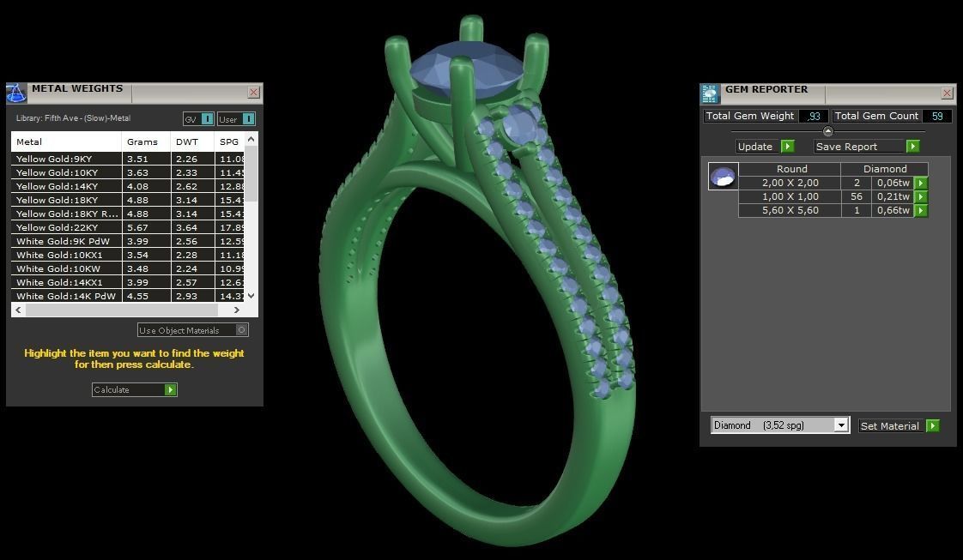Close the Gem Reporter panel
963x560 pixels.
pyautogui.click(x=947, y=93)
